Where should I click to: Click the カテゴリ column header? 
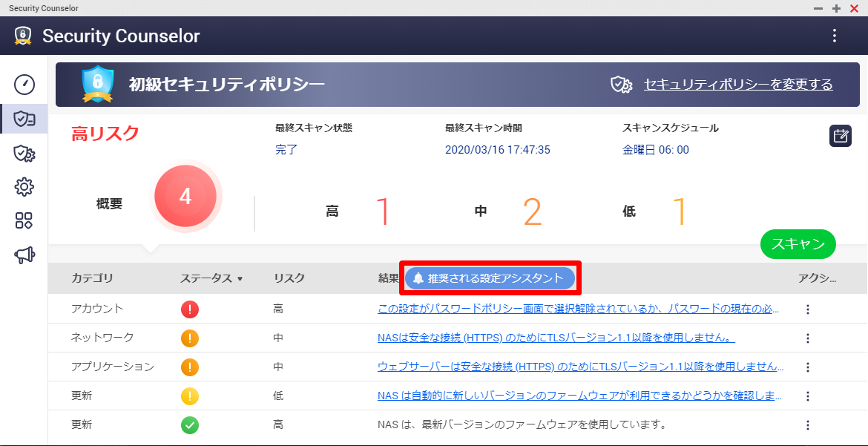[92, 278]
